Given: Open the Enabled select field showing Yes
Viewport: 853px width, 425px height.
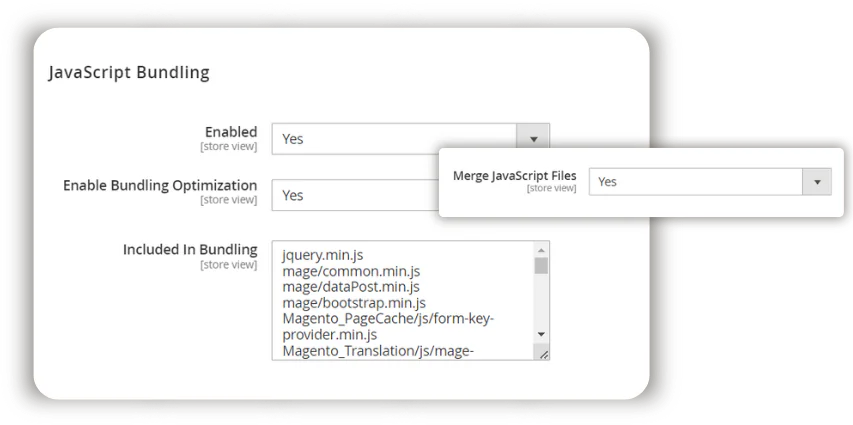Looking at the screenshot, I should point(394,139).
